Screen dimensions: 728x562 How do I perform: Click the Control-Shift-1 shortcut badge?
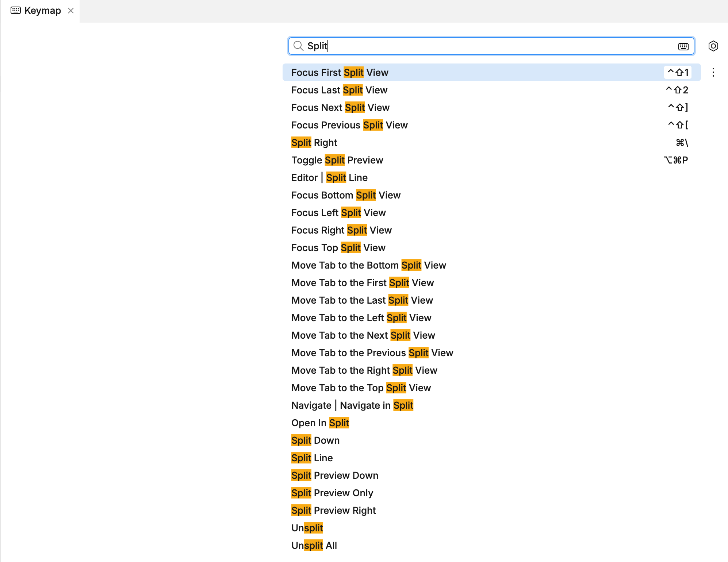(678, 72)
